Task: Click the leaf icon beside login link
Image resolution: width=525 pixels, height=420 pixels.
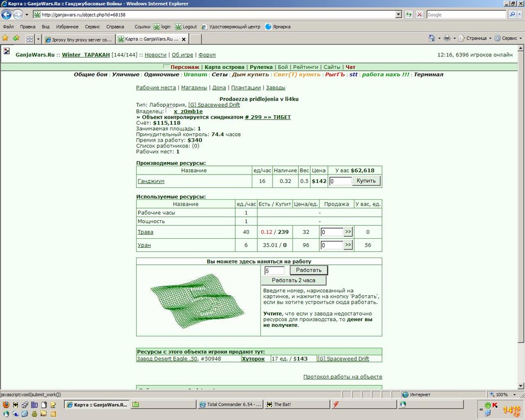Action: coord(156,27)
